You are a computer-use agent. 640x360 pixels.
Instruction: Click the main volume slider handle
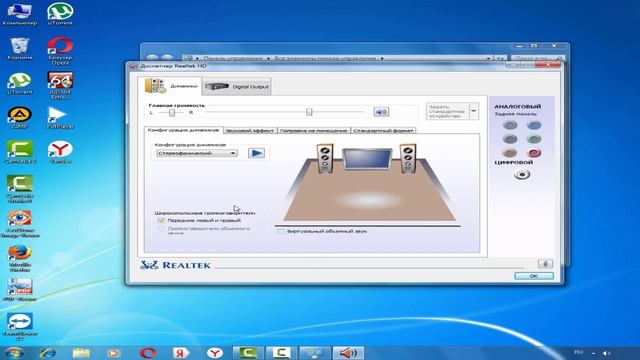pyautogui.click(x=309, y=112)
